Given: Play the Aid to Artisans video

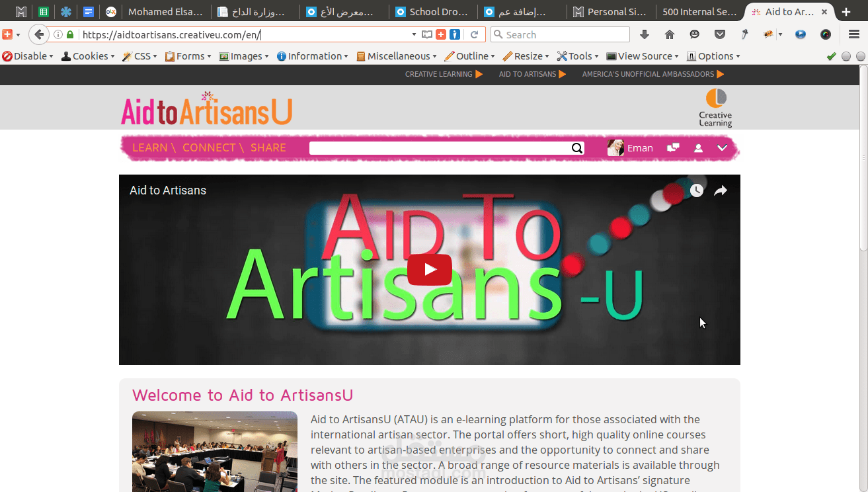Looking at the screenshot, I should [429, 270].
